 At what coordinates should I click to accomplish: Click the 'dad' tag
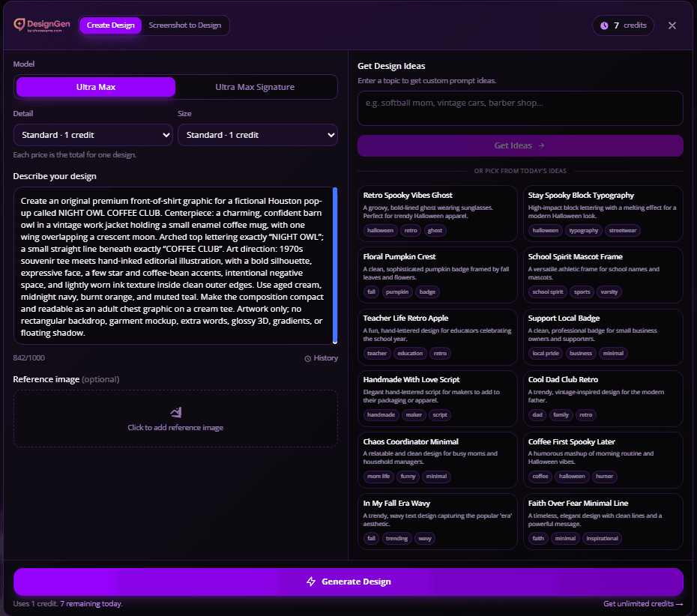coord(537,414)
